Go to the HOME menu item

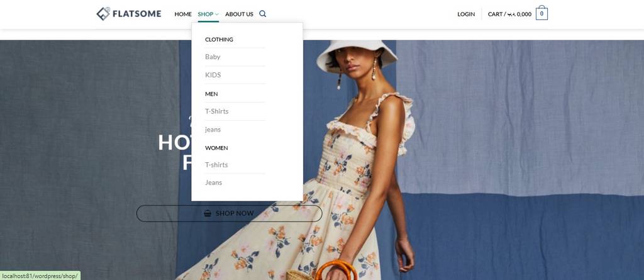(x=183, y=14)
